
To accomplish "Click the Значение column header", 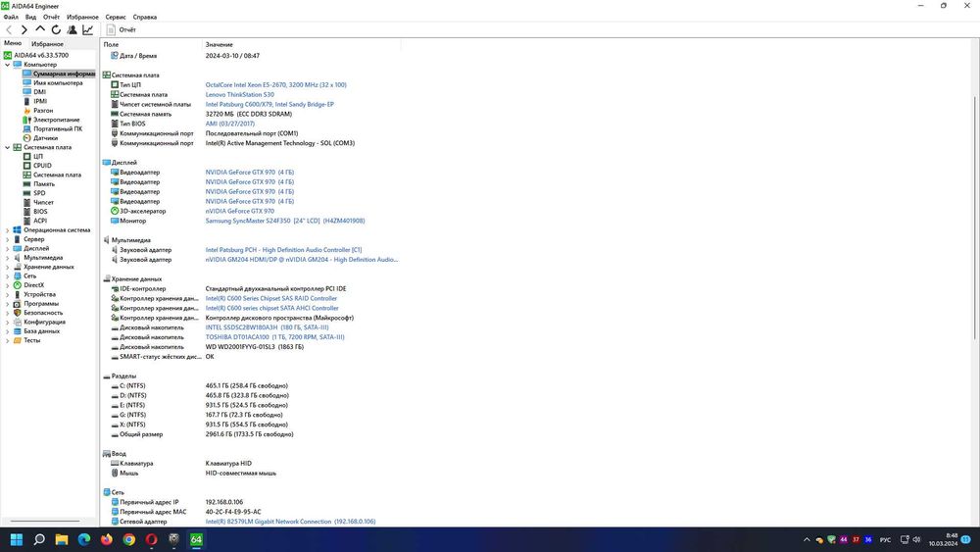I will (x=301, y=44).
